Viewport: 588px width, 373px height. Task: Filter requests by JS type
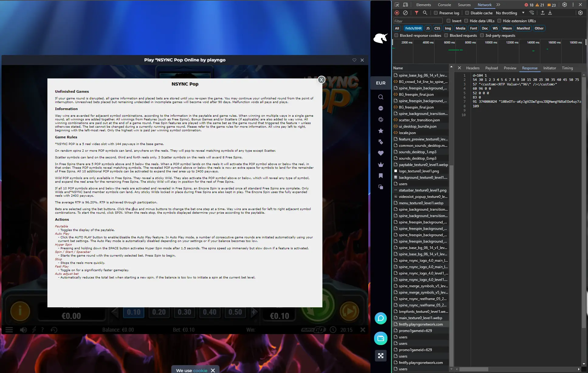pyautogui.click(x=428, y=28)
